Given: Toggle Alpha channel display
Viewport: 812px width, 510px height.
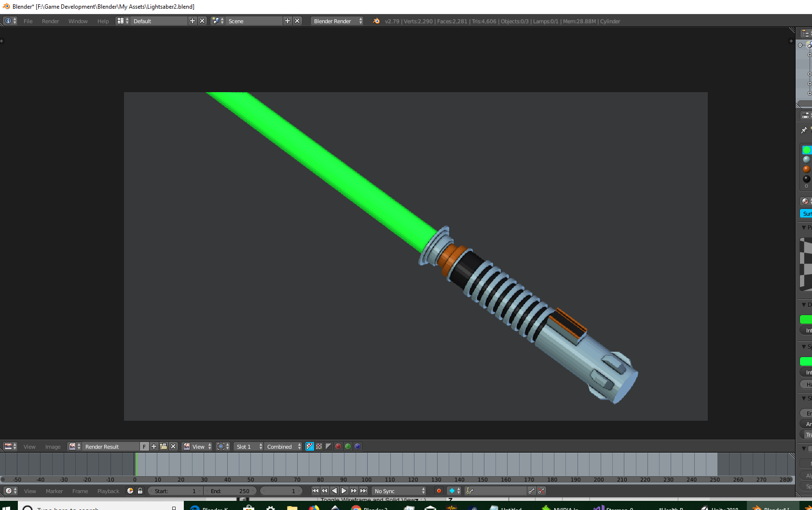Looking at the screenshot, I should (329, 446).
